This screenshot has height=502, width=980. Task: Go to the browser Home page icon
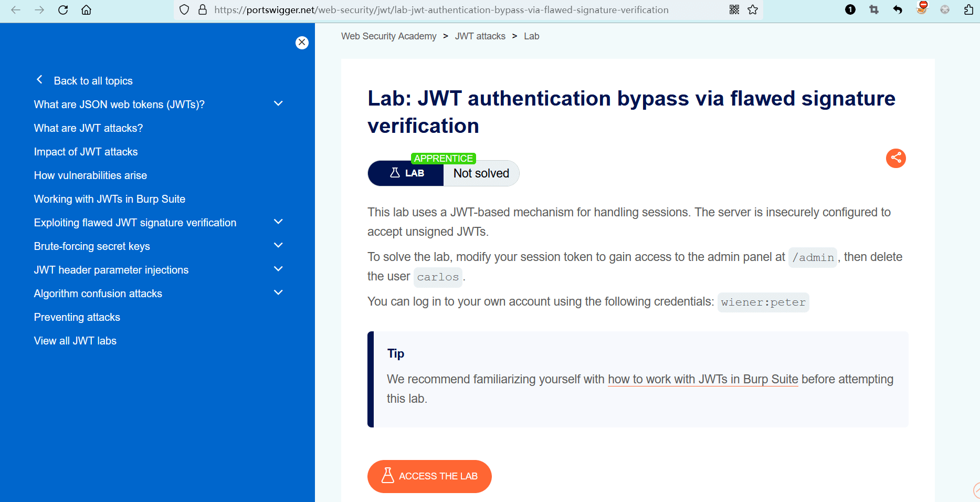[x=87, y=9]
